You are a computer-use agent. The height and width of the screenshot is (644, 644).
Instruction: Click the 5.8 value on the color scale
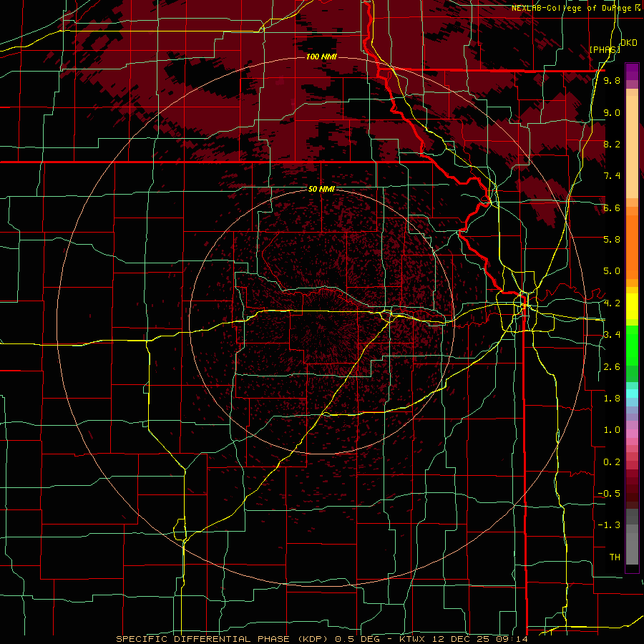coord(612,240)
